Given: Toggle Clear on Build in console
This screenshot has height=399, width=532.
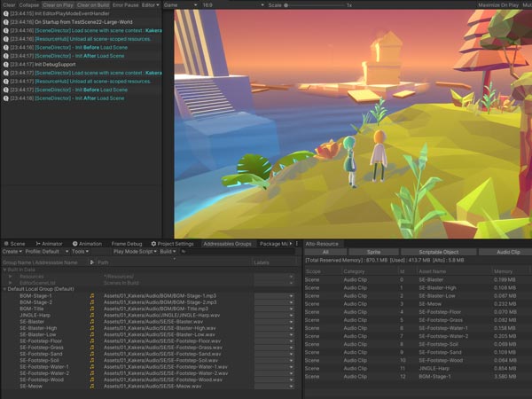Looking at the screenshot, I should [x=92, y=4].
